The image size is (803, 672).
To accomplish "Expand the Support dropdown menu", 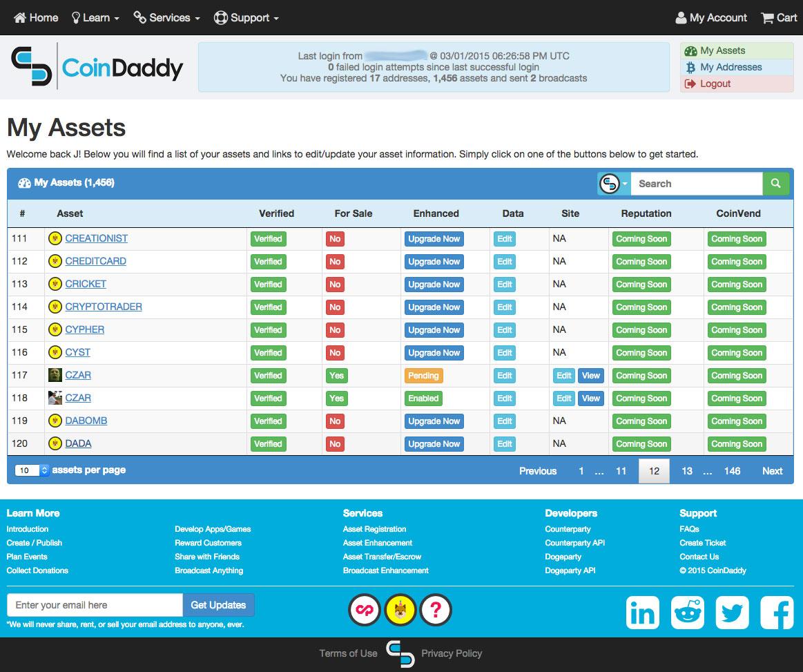I will (x=246, y=18).
